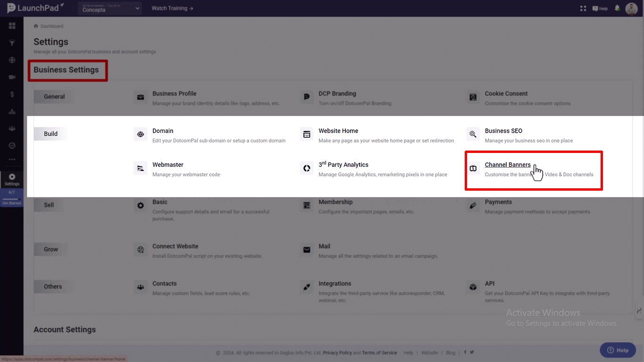Image resolution: width=644 pixels, height=362 pixels.
Task: Open the Connect Website link
Action: click(175, 246)
